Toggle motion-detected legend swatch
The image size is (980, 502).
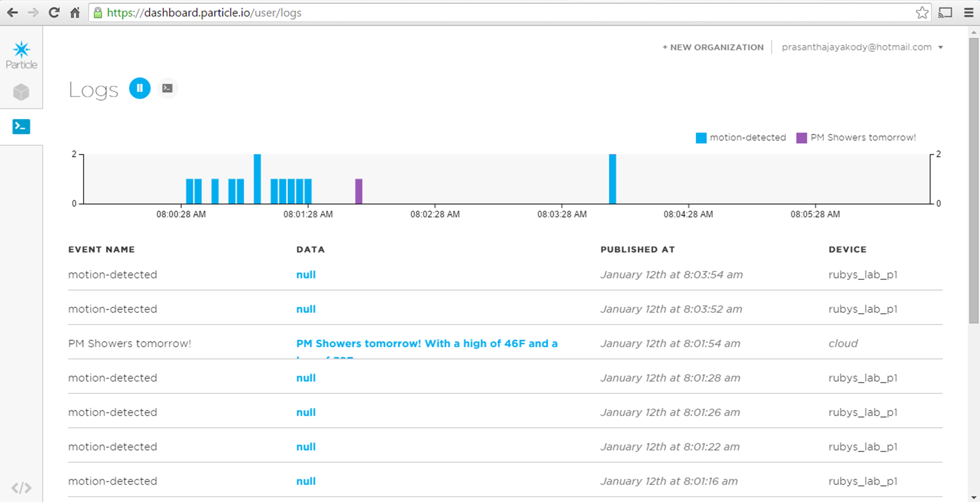[701, 138]
